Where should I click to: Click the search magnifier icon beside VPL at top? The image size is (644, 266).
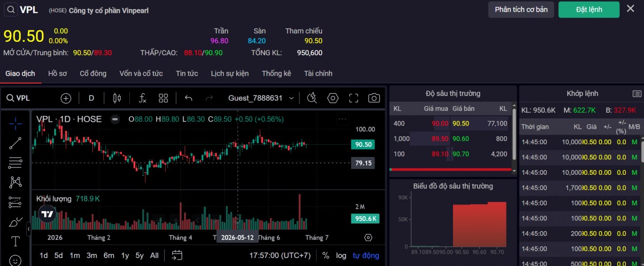click(x=11, y=10)
